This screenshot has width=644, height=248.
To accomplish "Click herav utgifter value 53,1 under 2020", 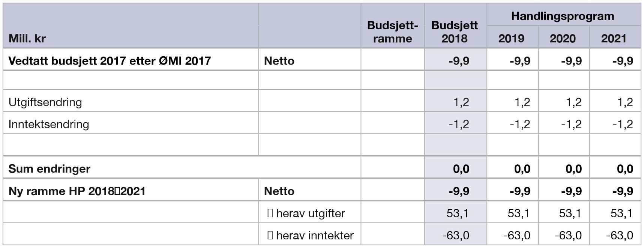I will pos(570,213).
